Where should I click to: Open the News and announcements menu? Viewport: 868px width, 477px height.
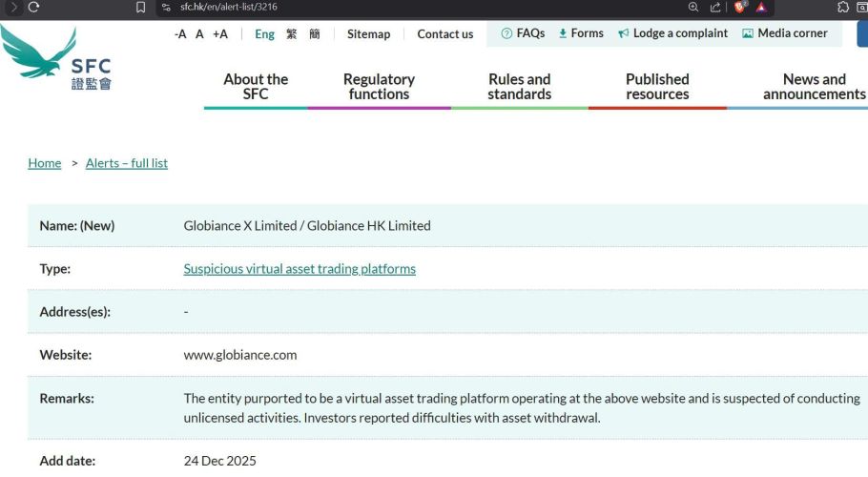(x=813, y=87)
